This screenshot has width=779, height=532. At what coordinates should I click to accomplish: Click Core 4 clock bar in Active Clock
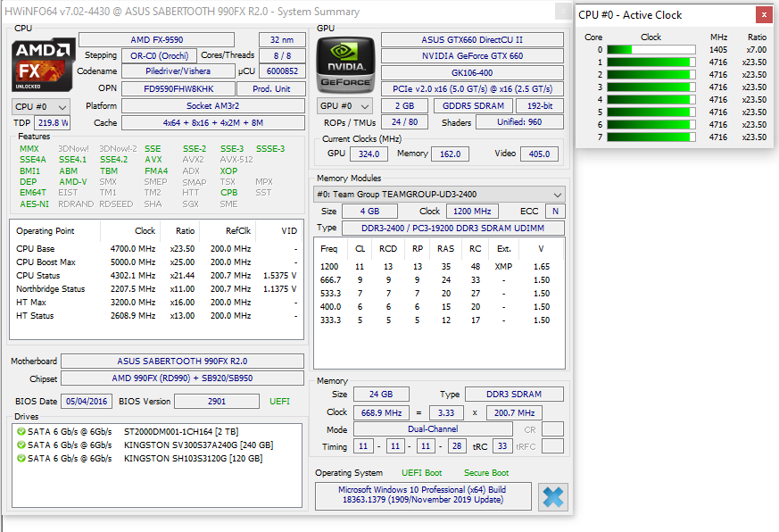[651, 99]
